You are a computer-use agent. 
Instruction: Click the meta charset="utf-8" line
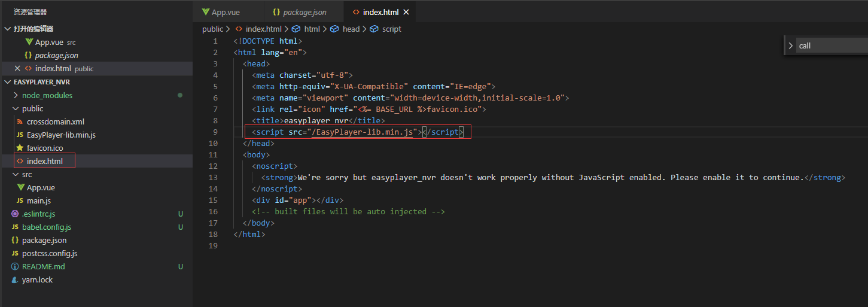coord(302,75)
